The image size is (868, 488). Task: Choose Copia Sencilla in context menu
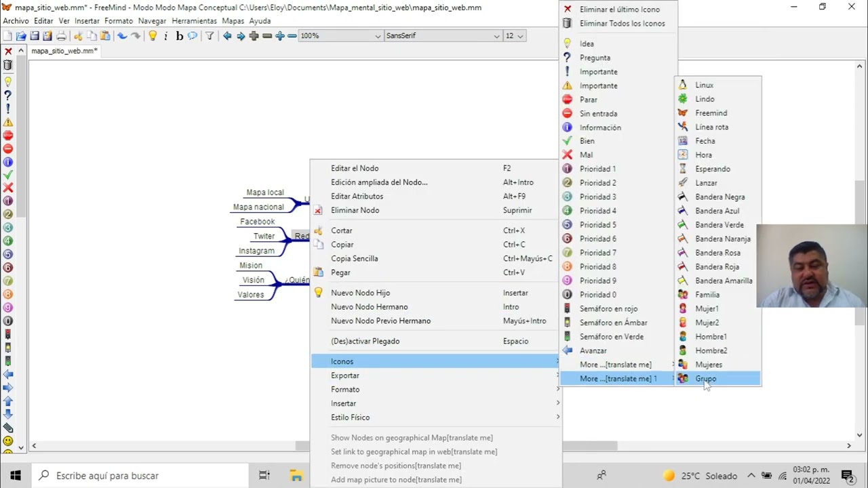click(x=436, y=258)
